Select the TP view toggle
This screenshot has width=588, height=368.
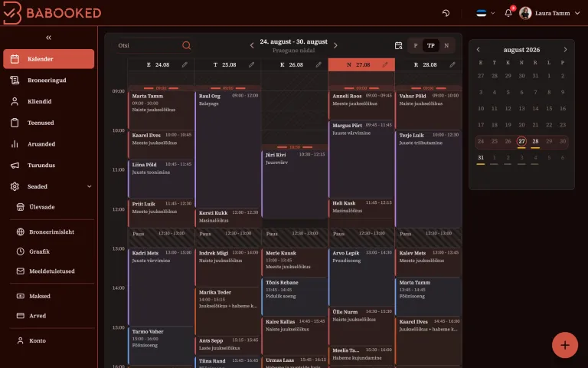pyautogui.click(x=431, y=45)
